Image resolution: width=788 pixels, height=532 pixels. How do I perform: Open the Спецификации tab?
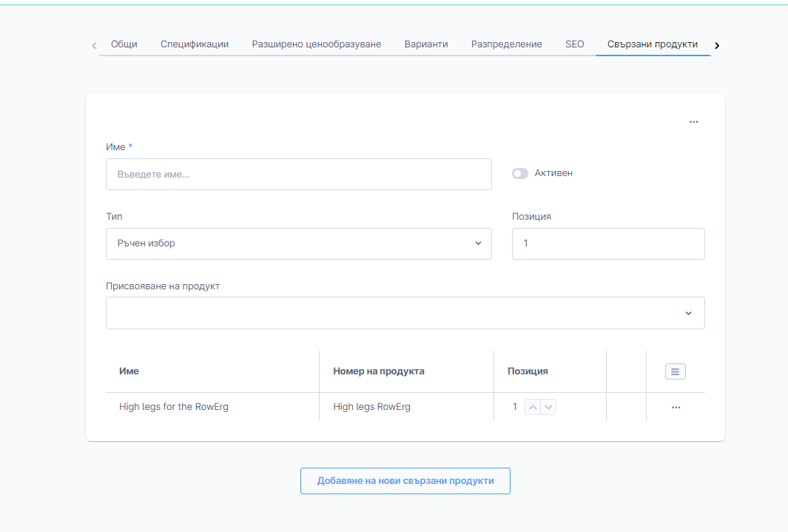(195, 44)
